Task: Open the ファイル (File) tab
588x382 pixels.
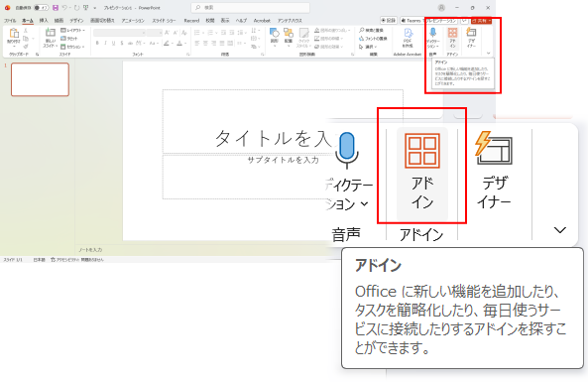Action: (x=10, y=21)
